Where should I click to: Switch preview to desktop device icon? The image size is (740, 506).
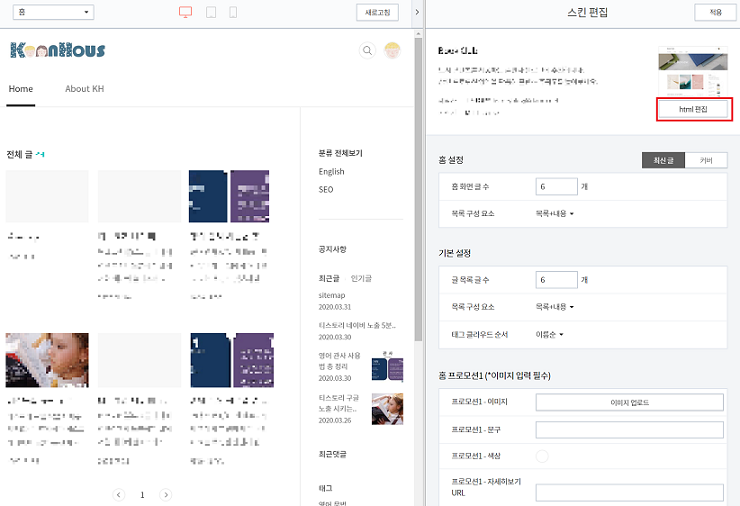pyautogui.click(x=185, y=12)
